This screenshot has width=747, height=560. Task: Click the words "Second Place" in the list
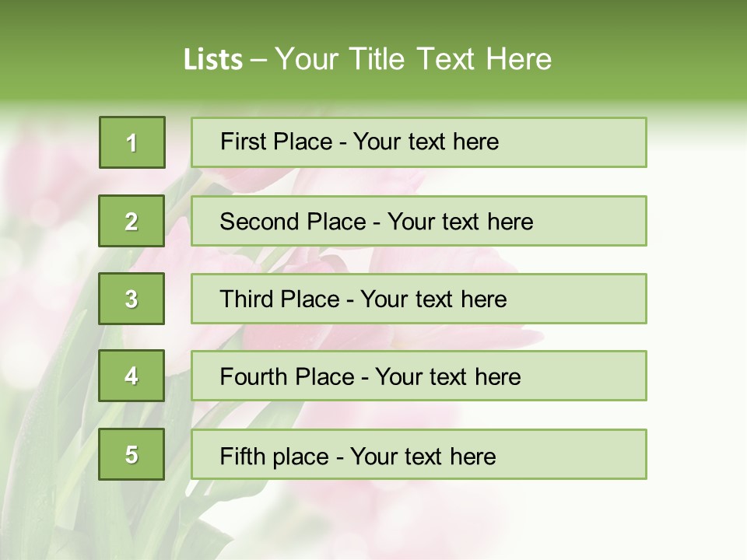(293, 222)
